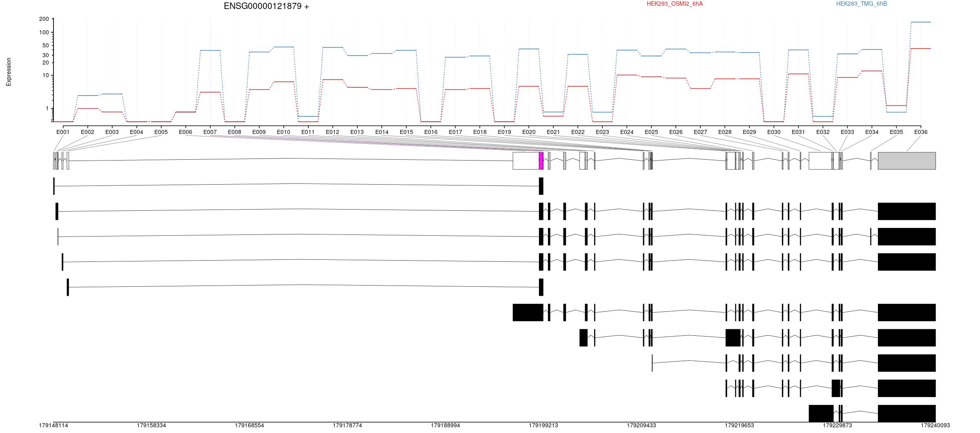
Task: Click exon label E026
Action: tap(676, 132)
